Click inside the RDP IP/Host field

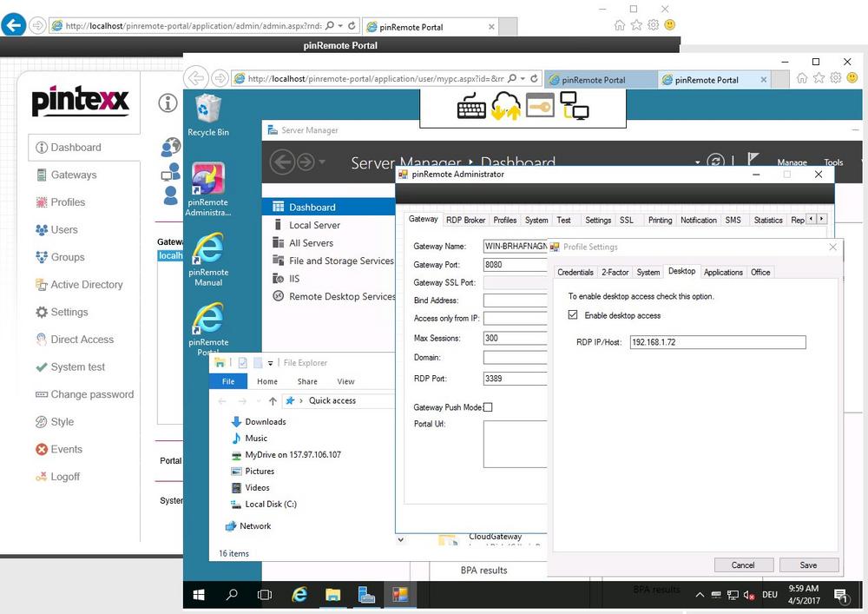pyautogui.click(x=717, y=342)
